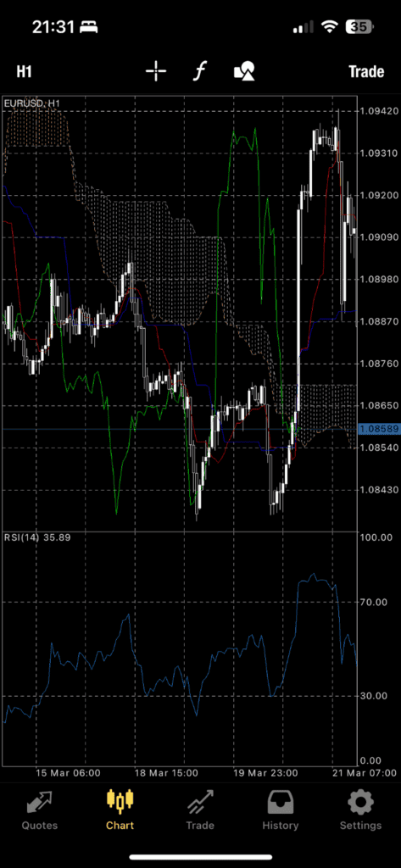Tap the Wi-Fi status icon
Image resolution: width=401 pixels, height=868 pixels.
[x=330, y=26]
